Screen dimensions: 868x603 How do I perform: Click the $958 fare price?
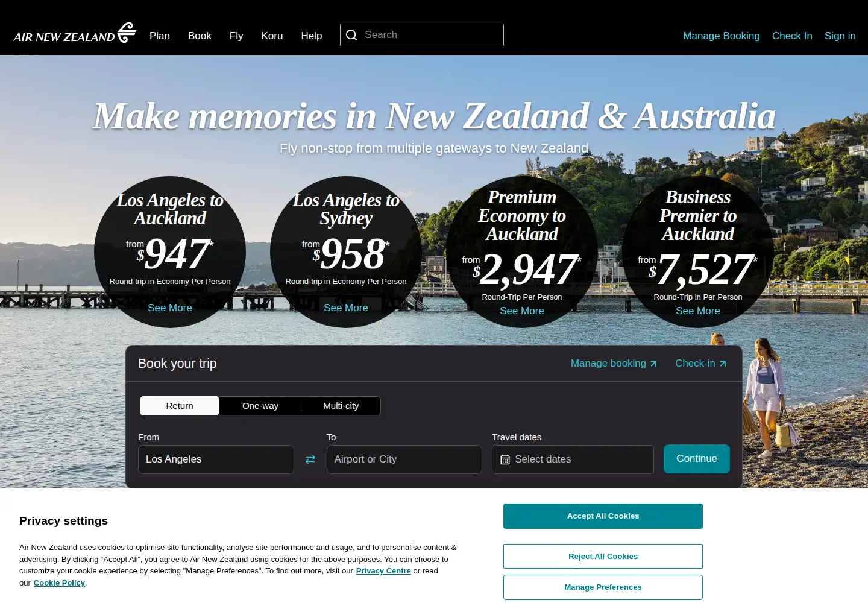click(x=351, y=253)
